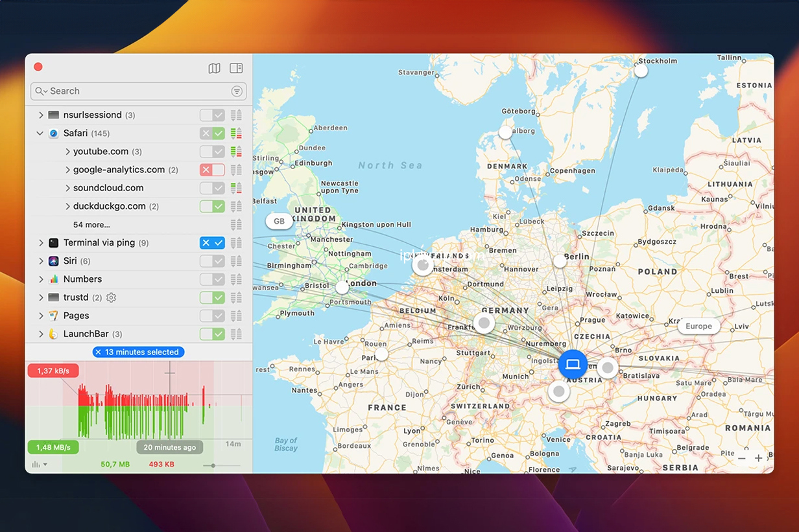Screen dimensions: 799x532
Task: Click the GB country label on the map
Action: tap(279, 221)
